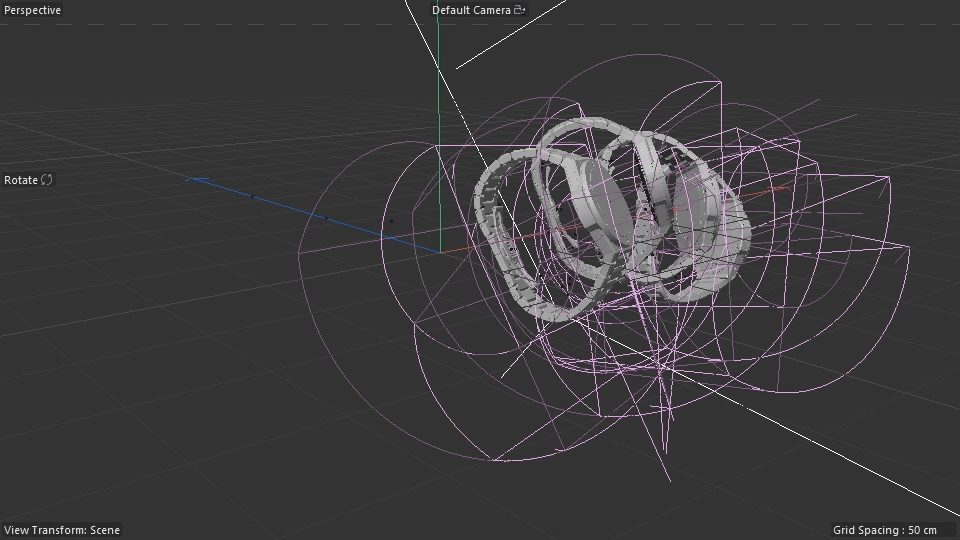Click the arrowhead tip of the blue axis
Image resolution: width=960 pixels, height=540 pixels.
click(x=191, y=180)
